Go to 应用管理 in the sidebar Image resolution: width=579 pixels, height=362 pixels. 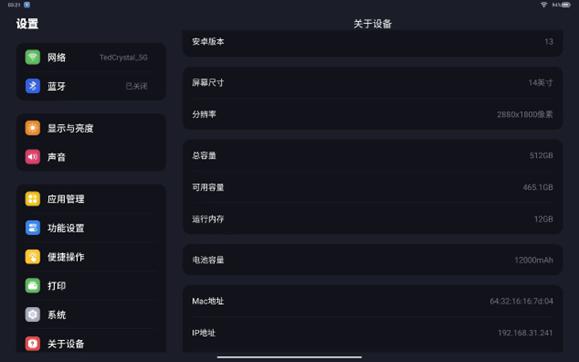(x=91, y=199)
